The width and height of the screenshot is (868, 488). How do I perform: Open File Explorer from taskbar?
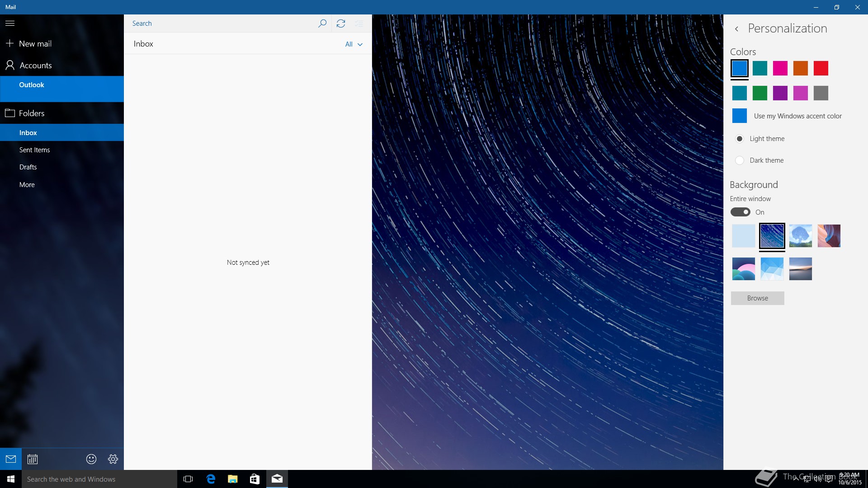point(233,479)
